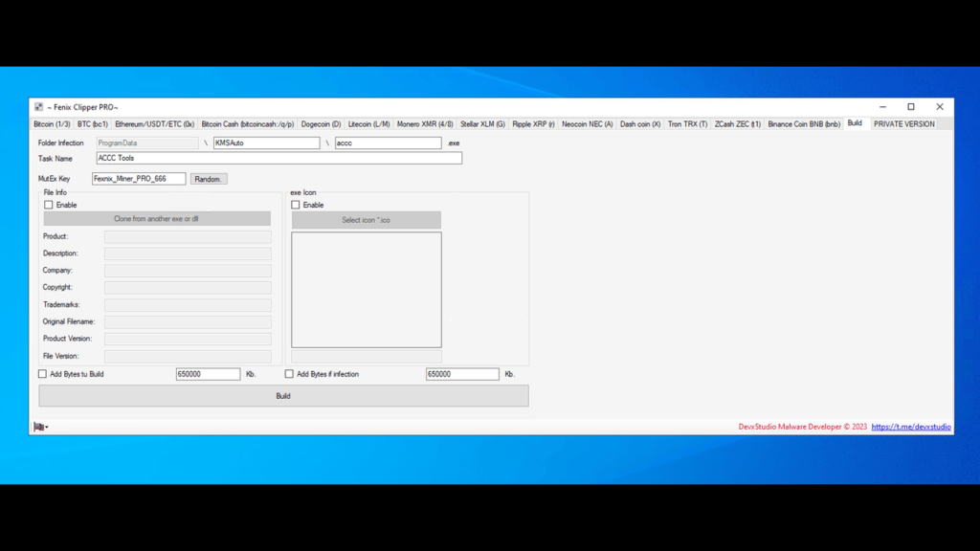Switch to the Litecoin (L/M) tab
This screenshot has width=980, height=551.
coord(368,124)
